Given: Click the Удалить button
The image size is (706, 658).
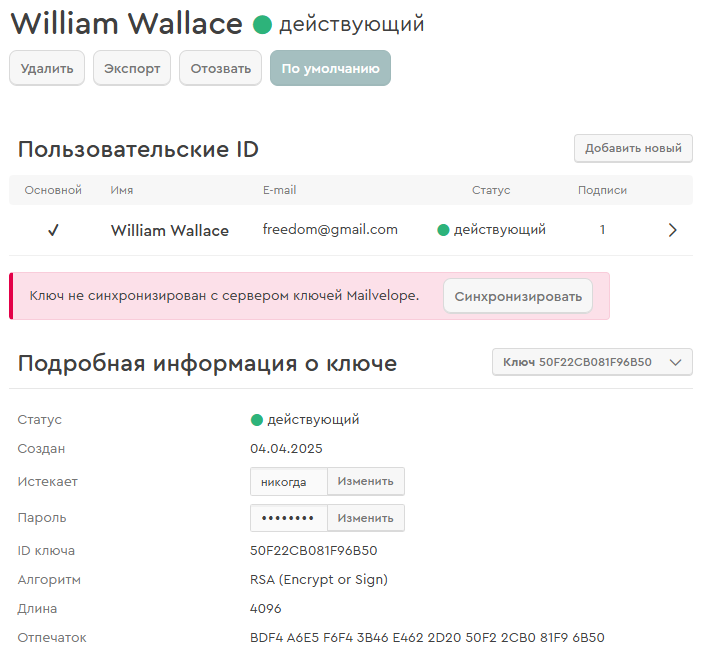Looking at the screenshot, I should click(x=47, y=69).
